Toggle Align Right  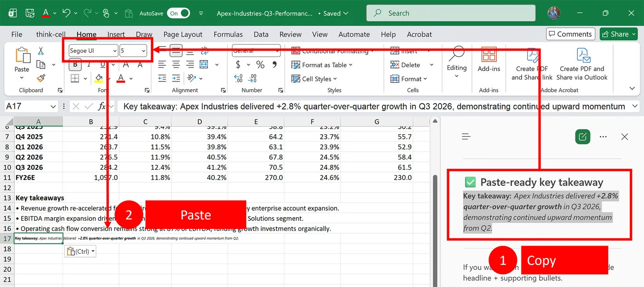(190, 65)
